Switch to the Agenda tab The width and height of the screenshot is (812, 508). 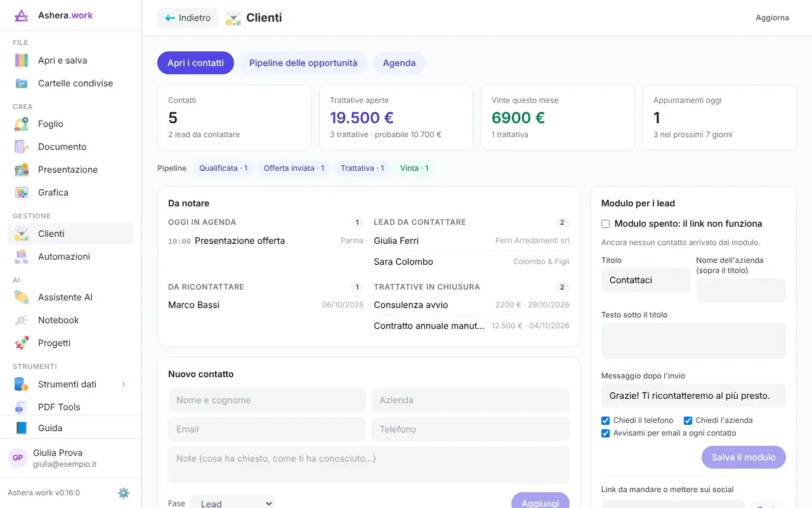pos(399,63)
